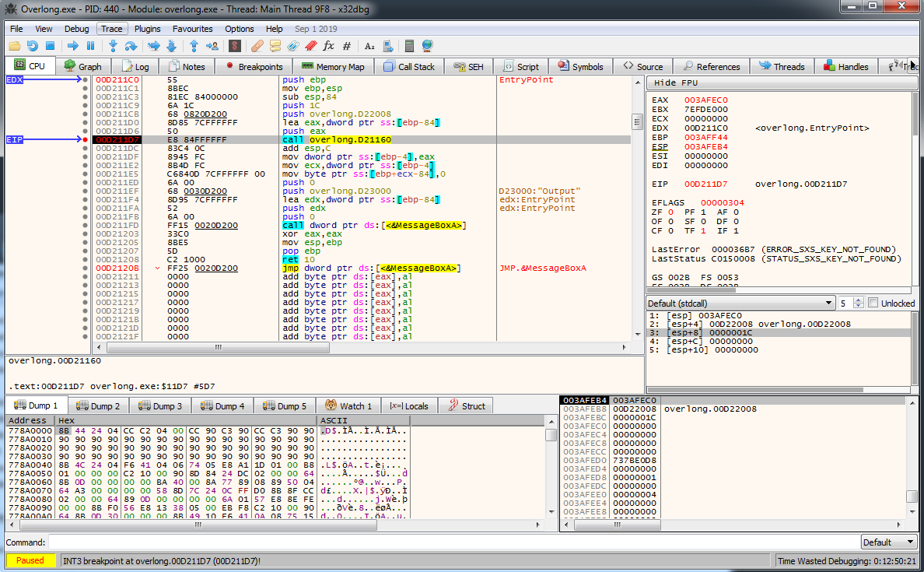Switch to the Memory Map tab

pyautogui.click(x=333, y=67)
